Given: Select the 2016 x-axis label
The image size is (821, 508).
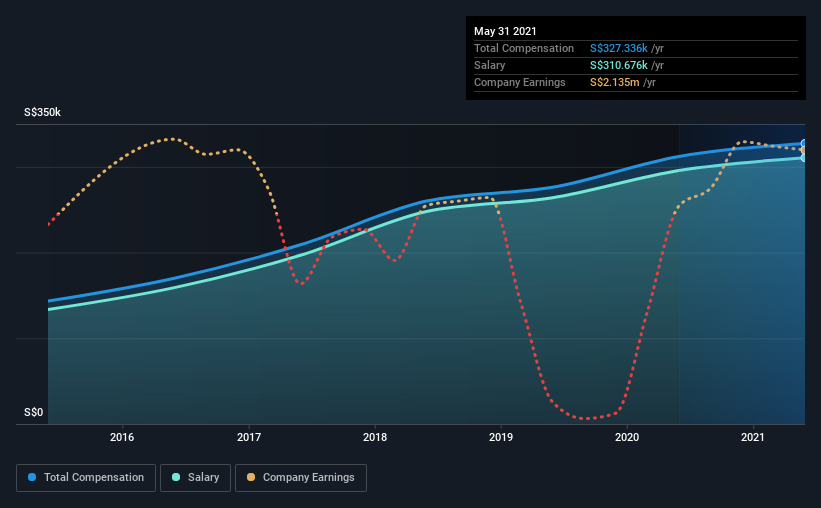Looking at the screenshot, I should coord(122,437).
